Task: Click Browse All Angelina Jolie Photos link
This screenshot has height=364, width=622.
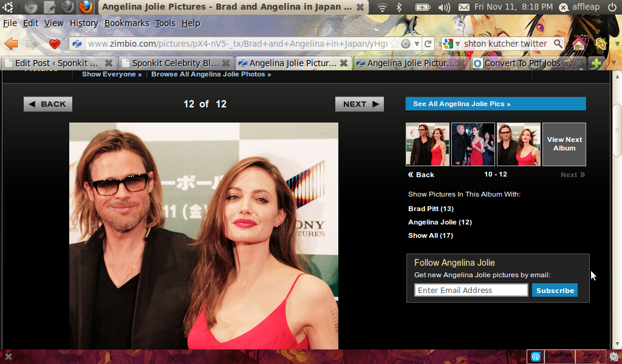Action: coord(211,74)
